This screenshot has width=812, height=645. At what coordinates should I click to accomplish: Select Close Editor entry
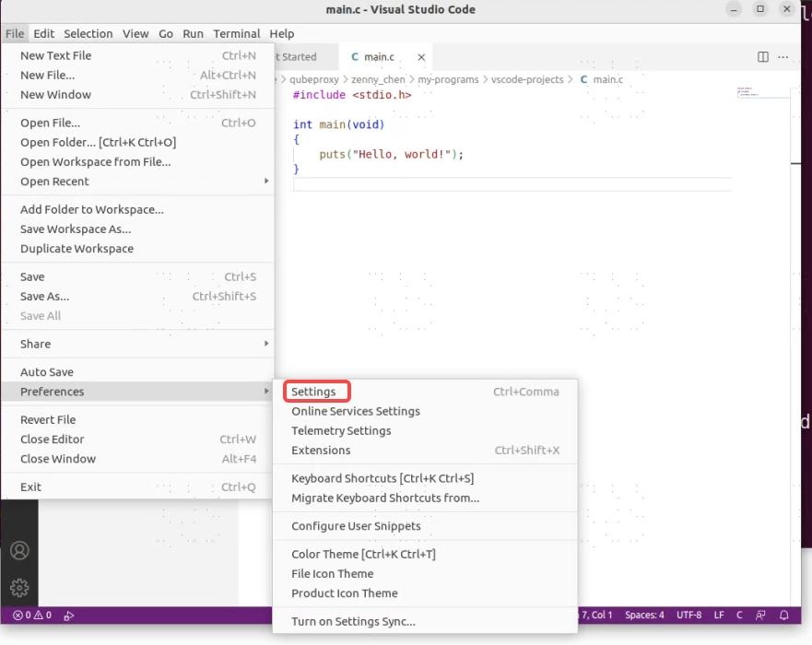point(137,439)
